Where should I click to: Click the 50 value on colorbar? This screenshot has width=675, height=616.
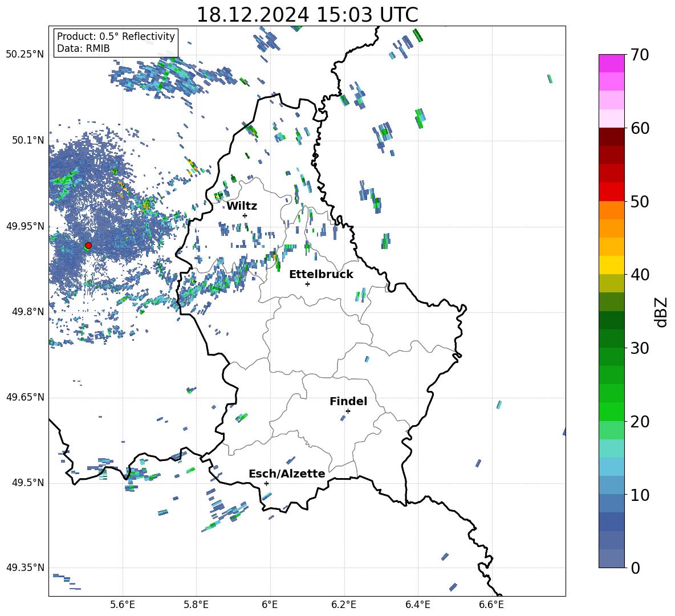[x=640, y=201]
